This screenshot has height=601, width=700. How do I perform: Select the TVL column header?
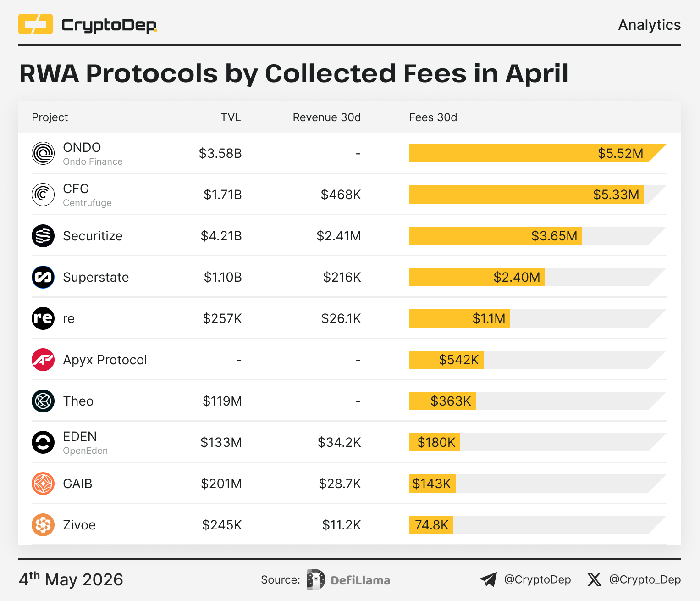(x=231, y=117)
